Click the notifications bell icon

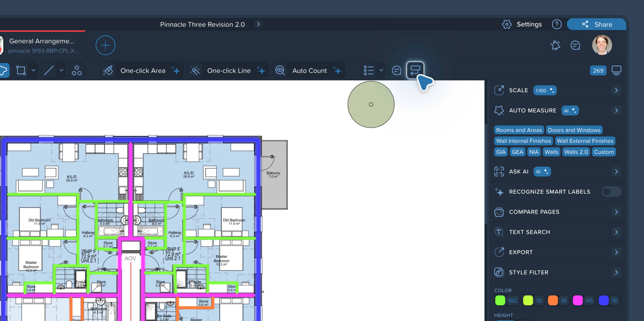pos(555,45)
